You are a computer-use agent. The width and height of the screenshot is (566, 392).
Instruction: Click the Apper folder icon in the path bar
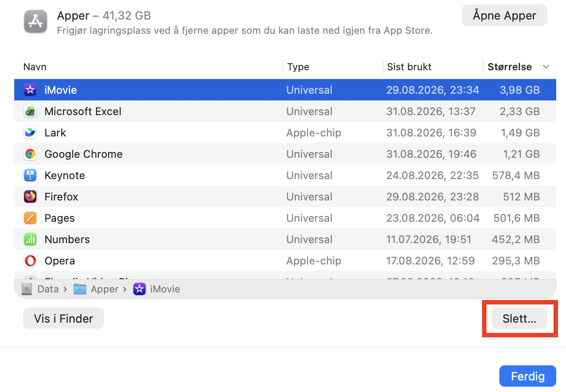click(80, 289)
